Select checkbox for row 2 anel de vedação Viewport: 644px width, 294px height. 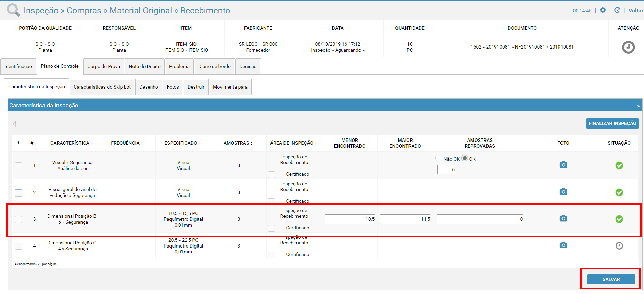click(18, 193)
